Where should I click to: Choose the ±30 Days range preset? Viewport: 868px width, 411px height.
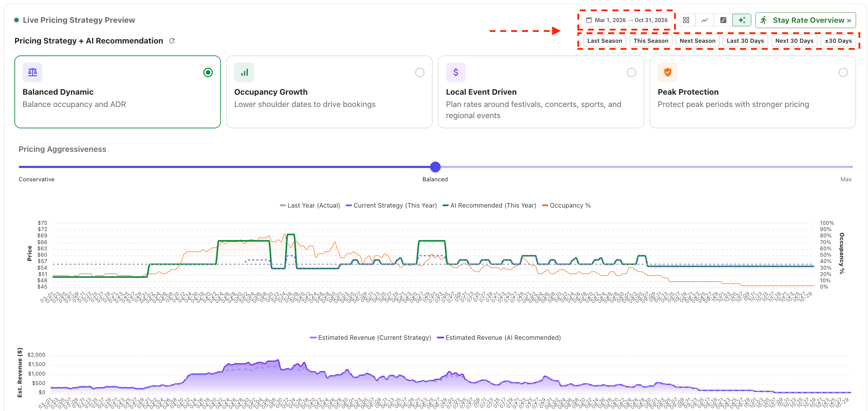pyautogui.click(x=838, y=41)
